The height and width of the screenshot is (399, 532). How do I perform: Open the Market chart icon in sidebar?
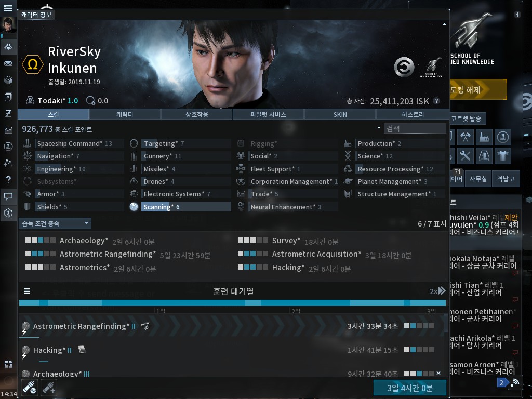(8, 130)
